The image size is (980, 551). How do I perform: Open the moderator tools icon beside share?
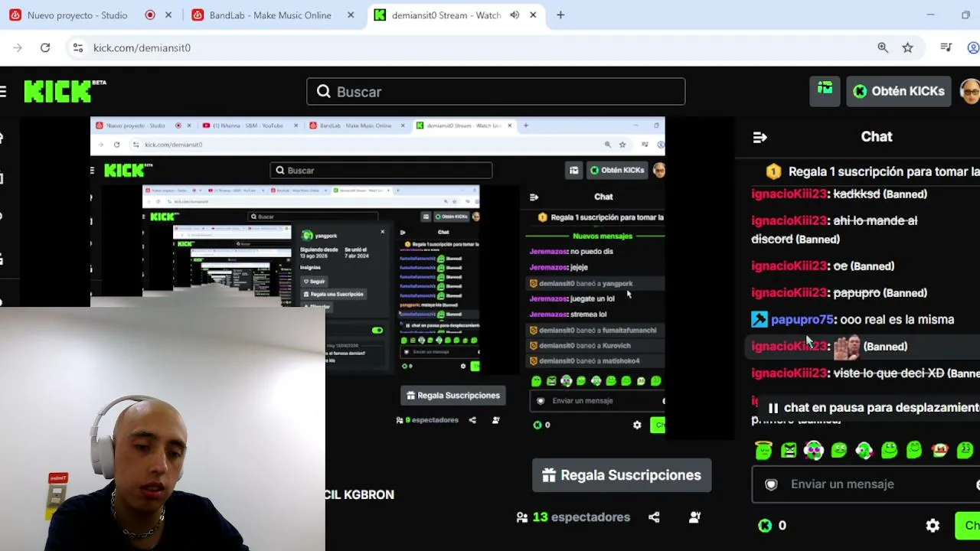694,517
